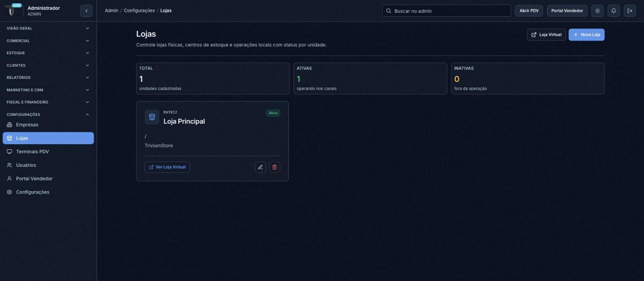This screenshot has width=644, height=281.
Task: Click Admin in the breadcrumb
Action: coord(111,11)
